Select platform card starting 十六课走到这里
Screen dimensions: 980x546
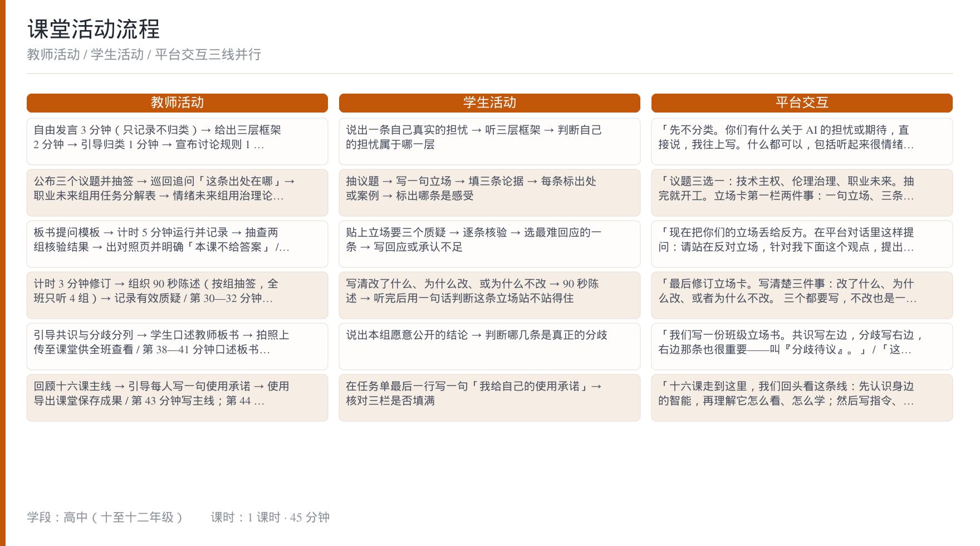[802, 398]
